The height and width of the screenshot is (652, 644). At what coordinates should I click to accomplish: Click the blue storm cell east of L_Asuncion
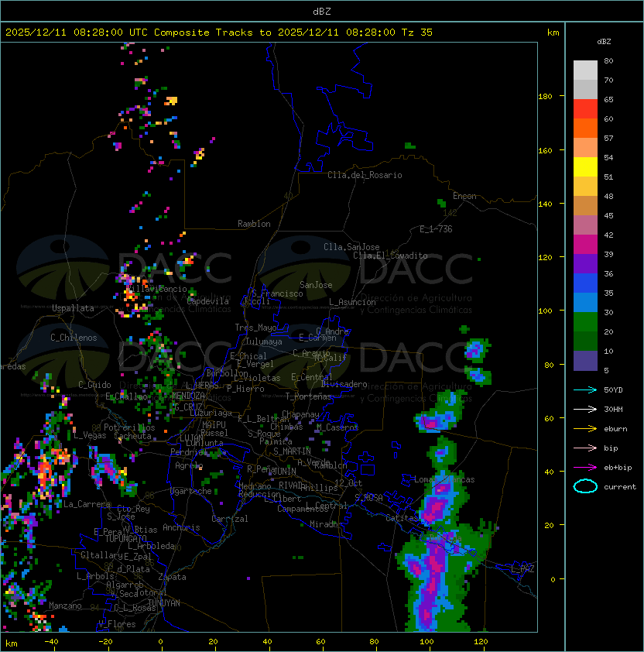476,349
